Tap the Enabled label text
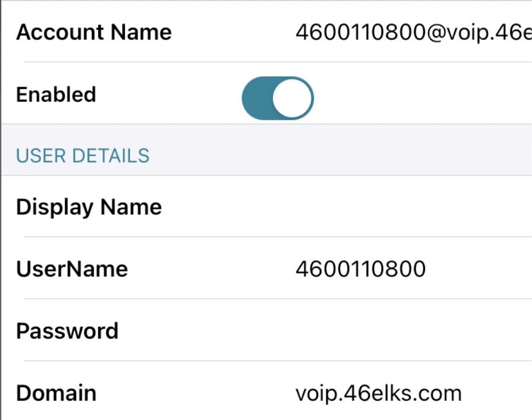The image size is (532, 420). pyautogui.click(x=56, y=94)
